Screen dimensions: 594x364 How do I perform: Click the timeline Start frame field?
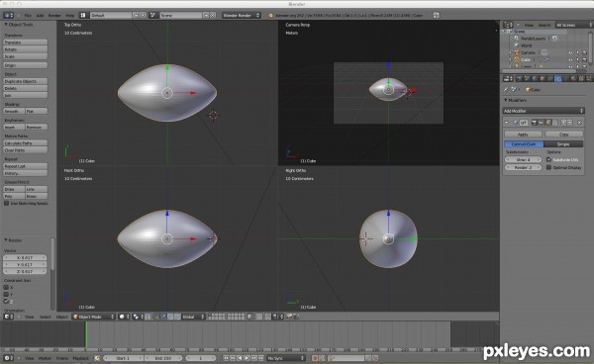[x=124, y=358]
